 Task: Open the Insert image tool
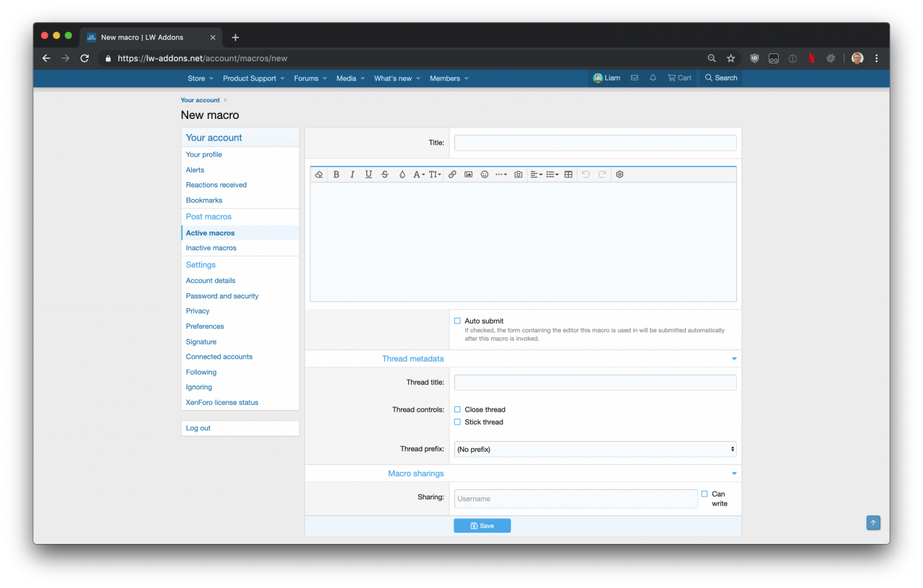point(469,174)
